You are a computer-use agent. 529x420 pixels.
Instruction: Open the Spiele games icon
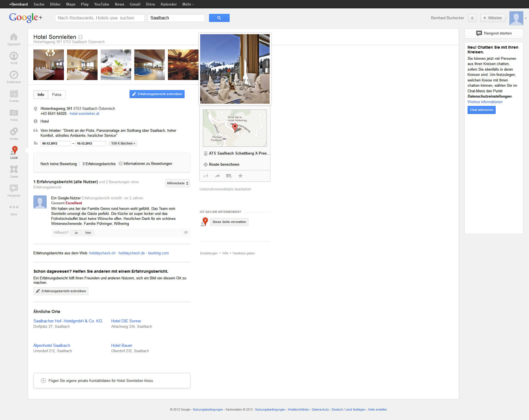click(x=14, y=169)
